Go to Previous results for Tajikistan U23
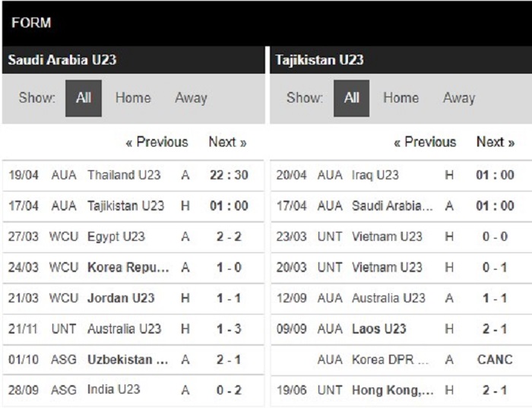532x408 pixels. [x=425, y=142]
